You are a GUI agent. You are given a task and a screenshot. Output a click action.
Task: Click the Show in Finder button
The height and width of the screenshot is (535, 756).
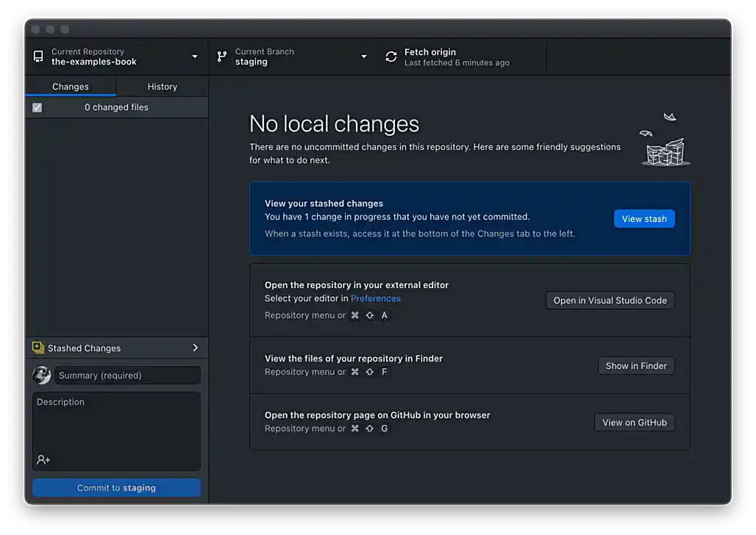636,365
